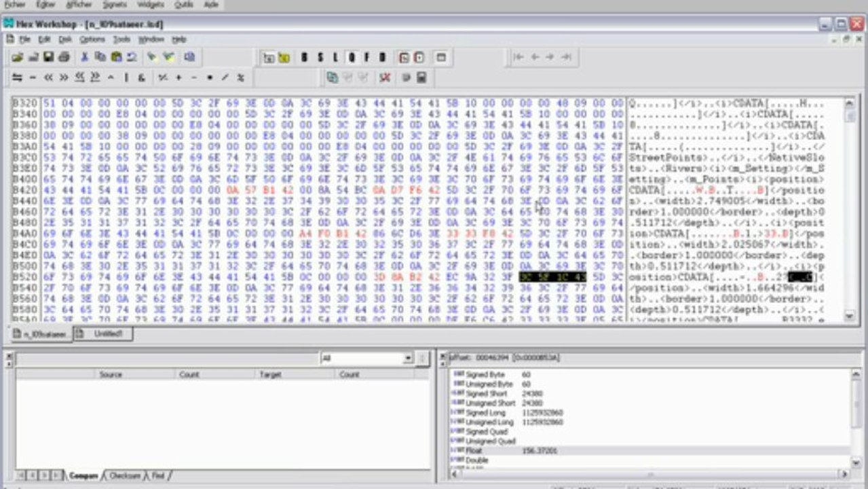Toggle the D (double) data type button

(x=383, y=58)
